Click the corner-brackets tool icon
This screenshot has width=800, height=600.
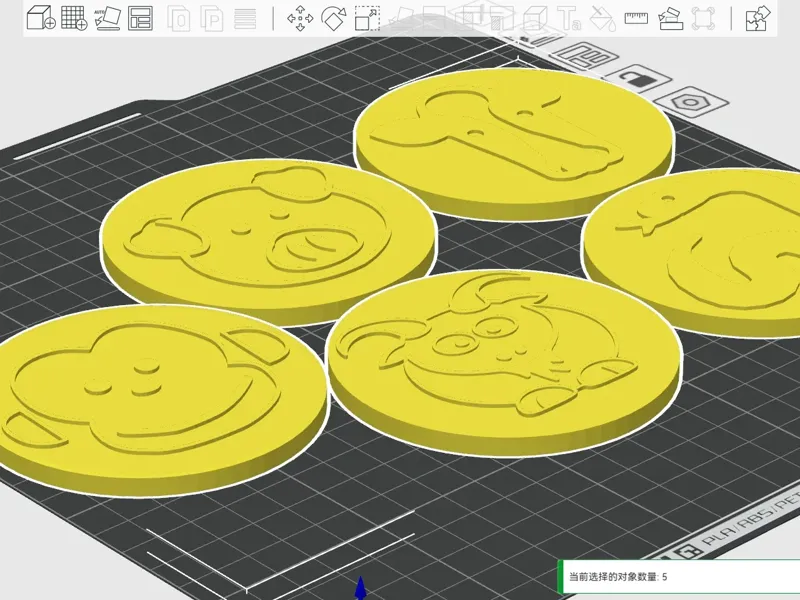tap(703, 18)
